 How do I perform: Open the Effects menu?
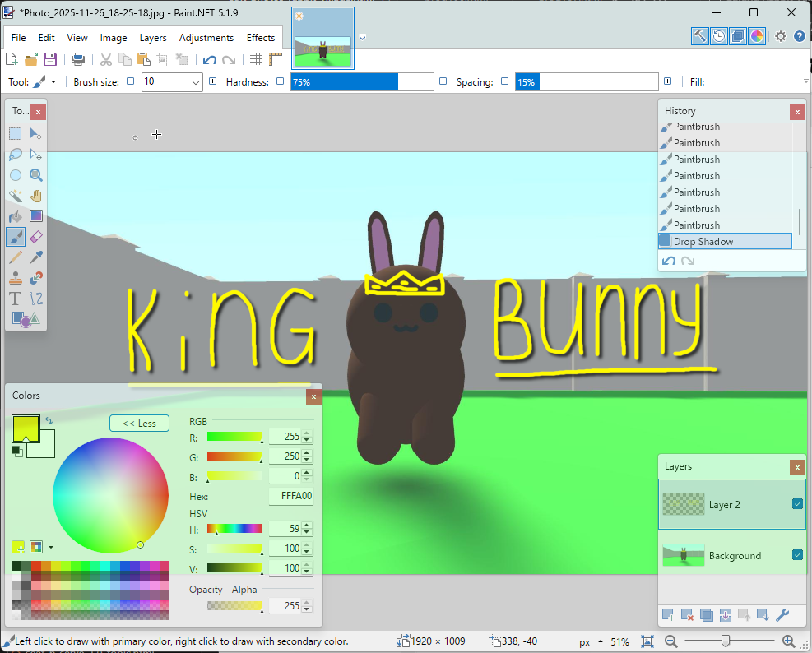click(x=261, y=38)
